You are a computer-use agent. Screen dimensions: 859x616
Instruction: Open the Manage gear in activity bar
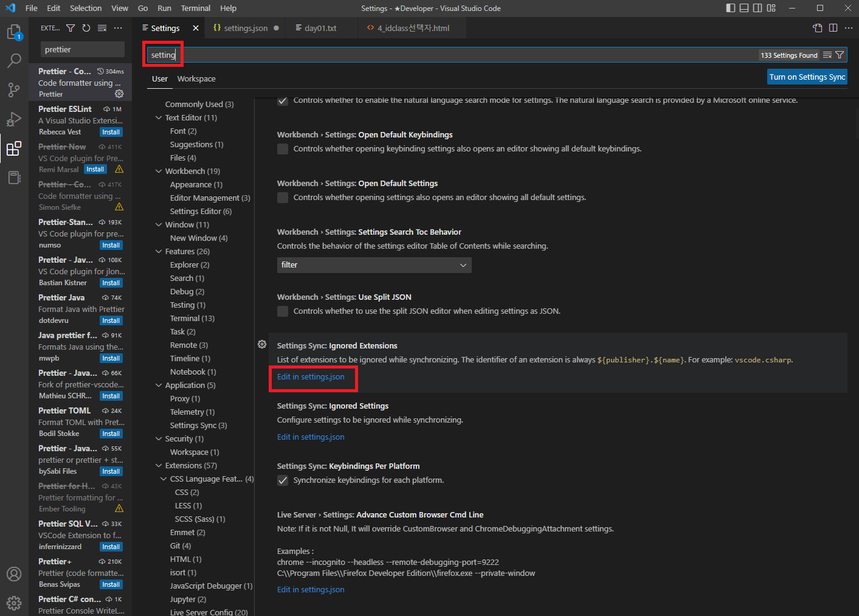coord(14,603)
